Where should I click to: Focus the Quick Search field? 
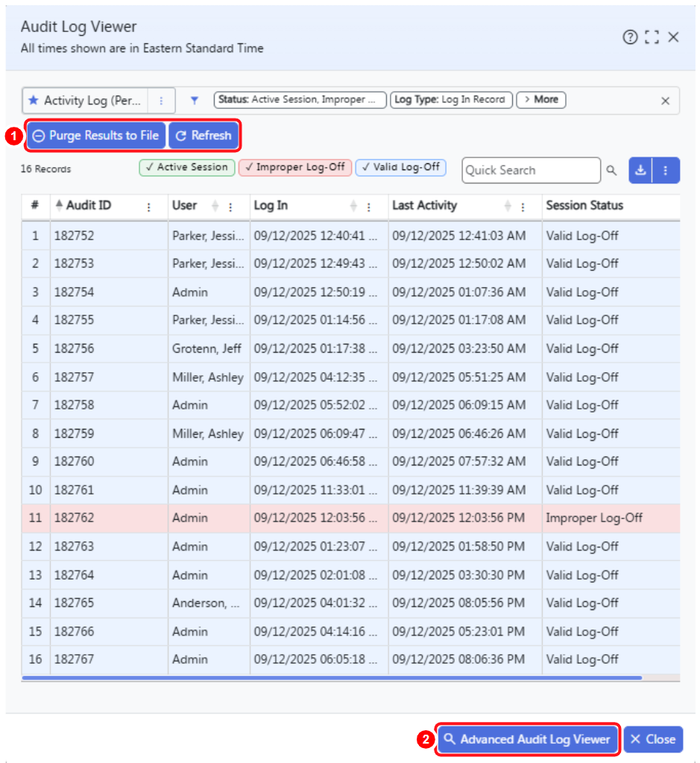click(531, 170)
